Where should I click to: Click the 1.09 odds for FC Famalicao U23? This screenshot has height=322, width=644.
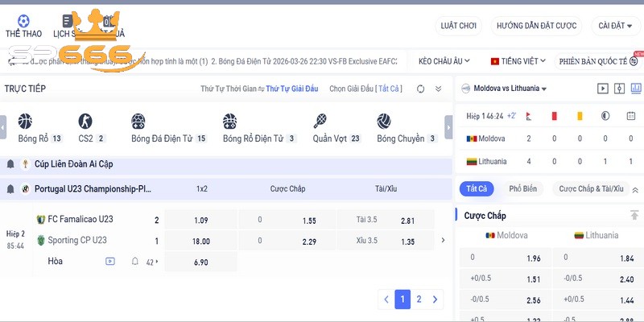pos(201,220)
